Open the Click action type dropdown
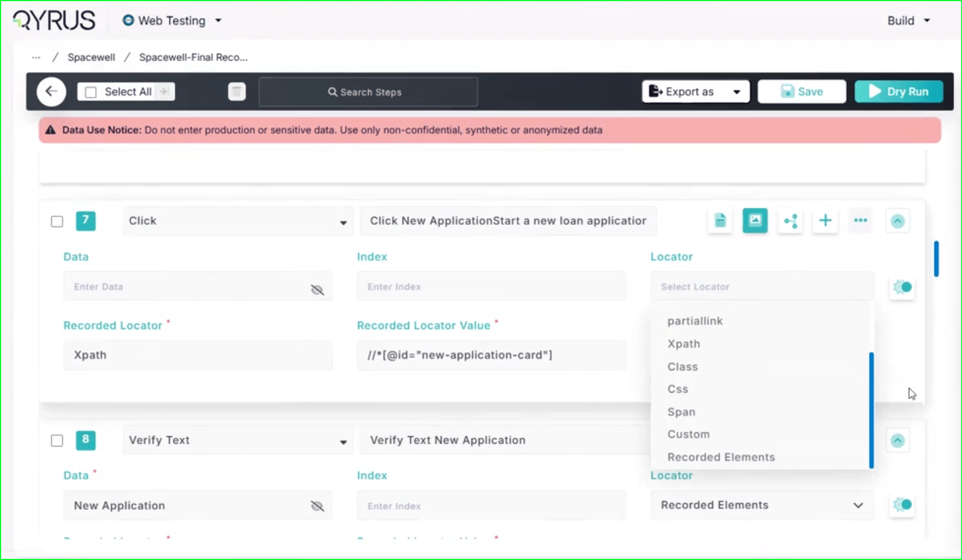The height and width of the screenshot is (560, 962). pos(237,221)
